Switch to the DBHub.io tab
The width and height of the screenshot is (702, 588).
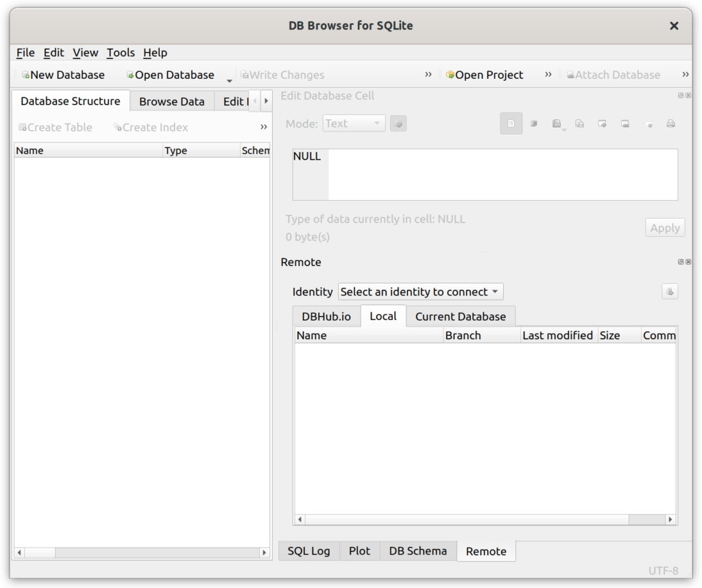326,316
